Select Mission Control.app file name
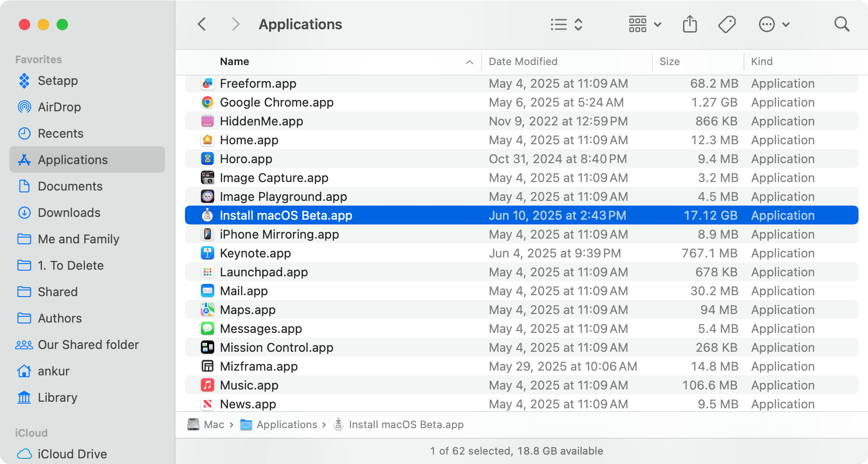The width and height of the screenshot is (868, 464). 276,348
